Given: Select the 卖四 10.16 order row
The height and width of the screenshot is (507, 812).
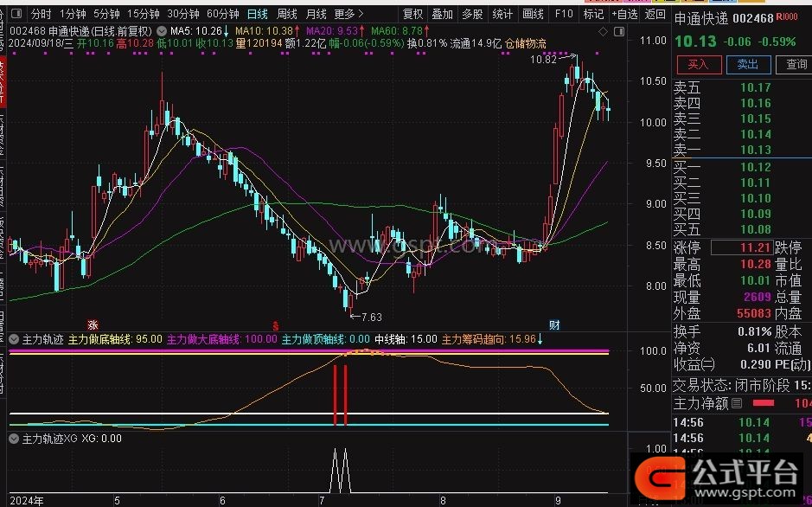Looking at the screenshot, I should click(x=742, y=103).
